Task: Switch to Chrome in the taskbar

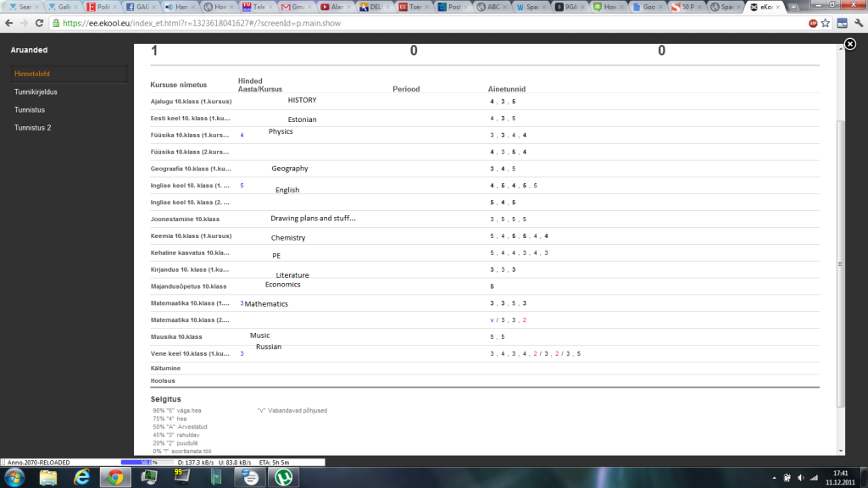Action: (x=115, y=477)
